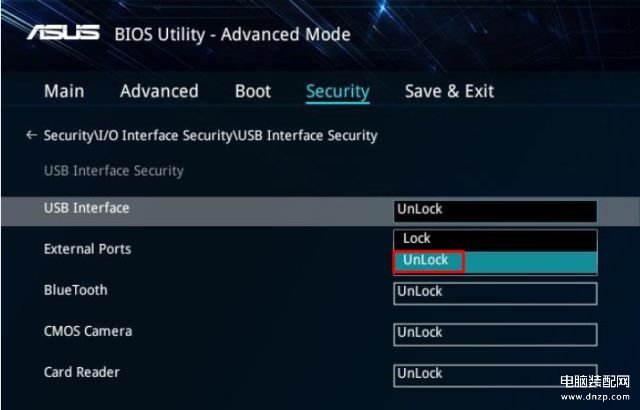
Task: Open the Main tab
Action: point(64,91)
